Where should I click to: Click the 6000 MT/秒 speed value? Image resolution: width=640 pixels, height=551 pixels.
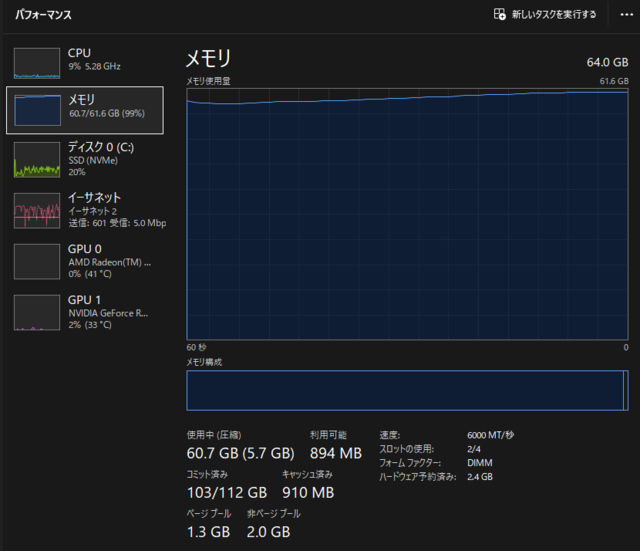[491, 435]
